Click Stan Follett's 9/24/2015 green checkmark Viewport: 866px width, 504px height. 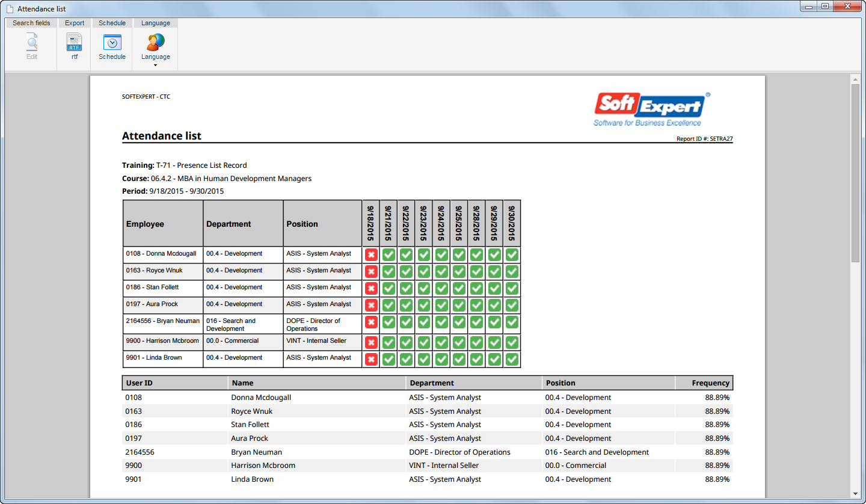coord(441,288)
